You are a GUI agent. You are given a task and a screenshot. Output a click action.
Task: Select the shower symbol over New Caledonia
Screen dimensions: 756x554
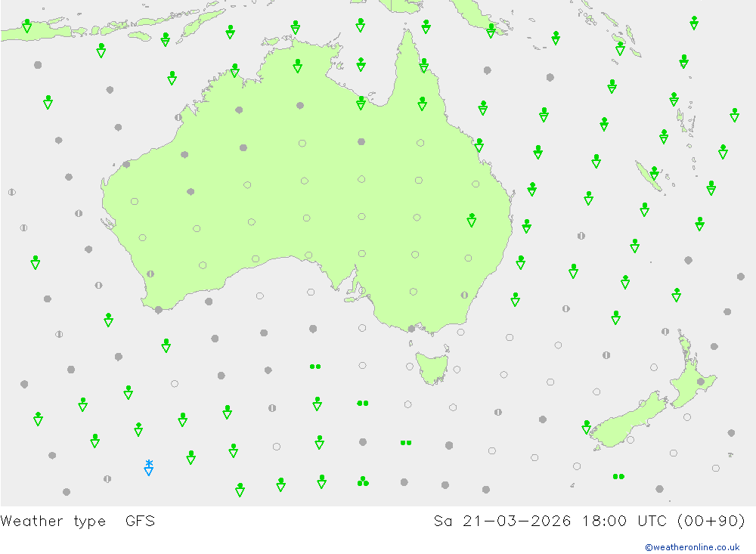(x=654, y=172)
